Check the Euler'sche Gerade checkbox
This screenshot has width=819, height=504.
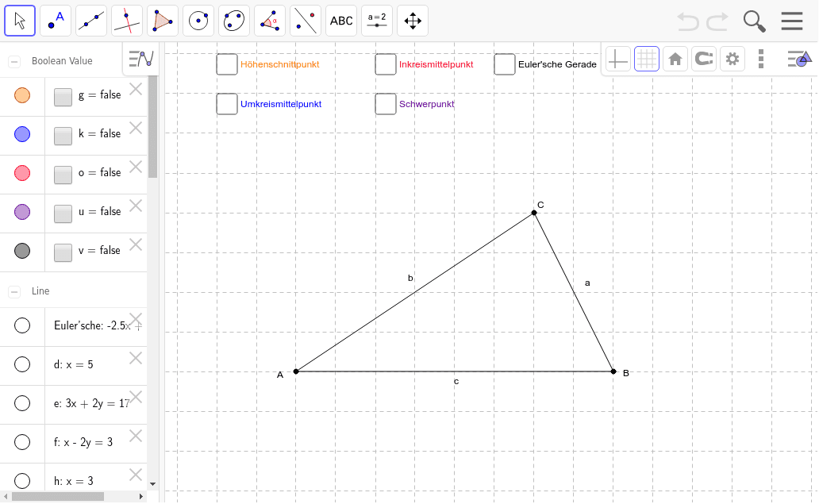click(505, 64)
